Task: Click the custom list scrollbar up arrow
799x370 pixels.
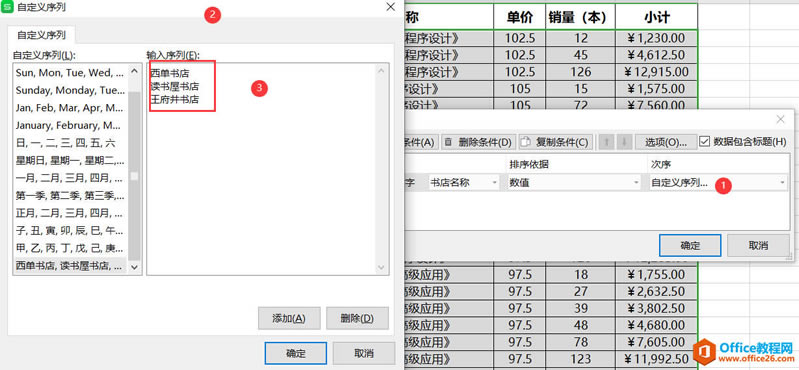Action: (x=134, y=71)
